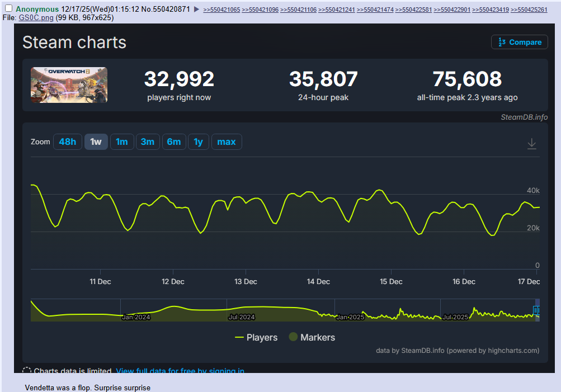Open reply link >>550421241
The image size is (561, 392).
(337, 10)
